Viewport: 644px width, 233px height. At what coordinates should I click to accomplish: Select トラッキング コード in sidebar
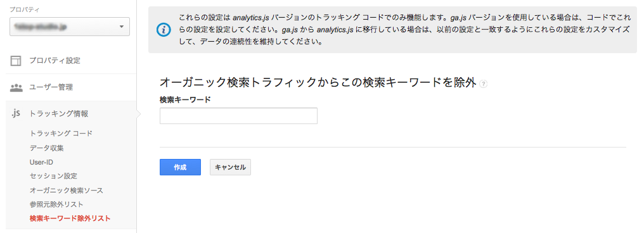tap(61, 134)
